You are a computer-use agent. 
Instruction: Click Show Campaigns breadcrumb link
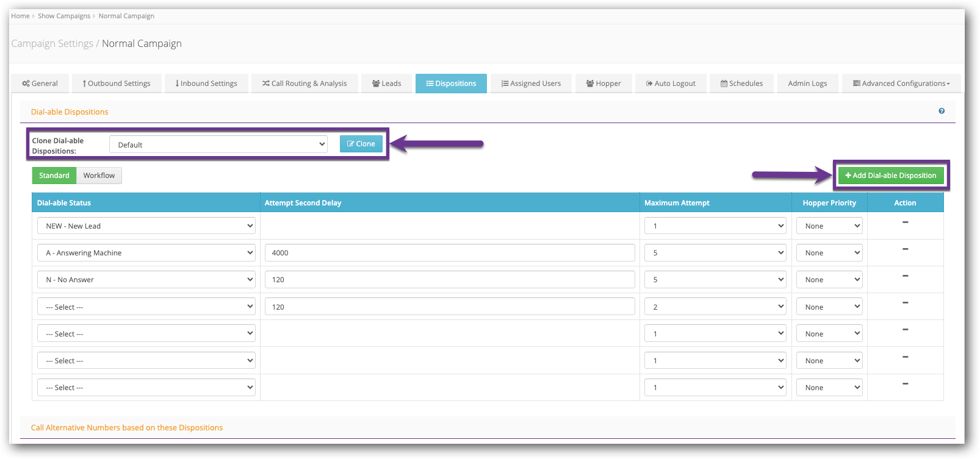(x=64, y=16)
